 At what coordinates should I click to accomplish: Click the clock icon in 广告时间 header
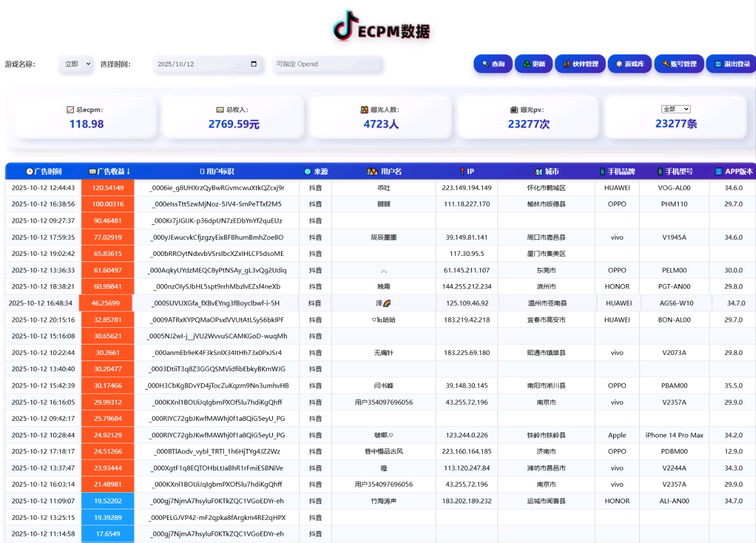click(30, 171)
